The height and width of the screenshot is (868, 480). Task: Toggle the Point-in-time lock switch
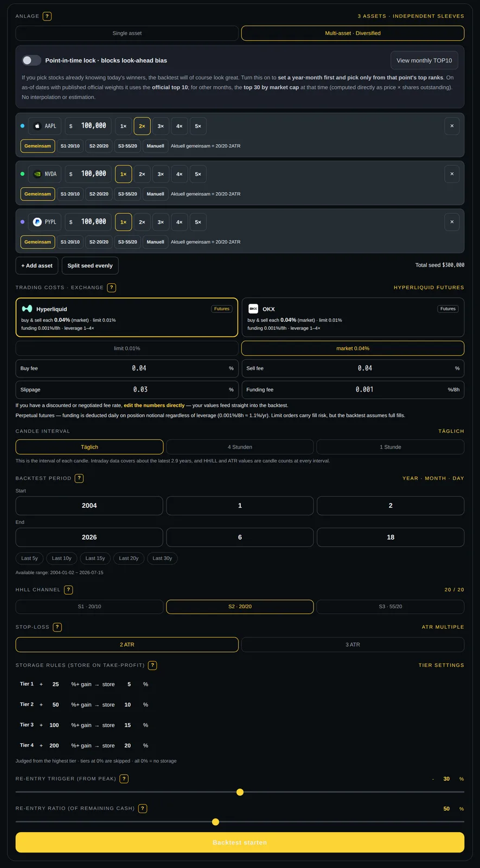pos(31,60)
